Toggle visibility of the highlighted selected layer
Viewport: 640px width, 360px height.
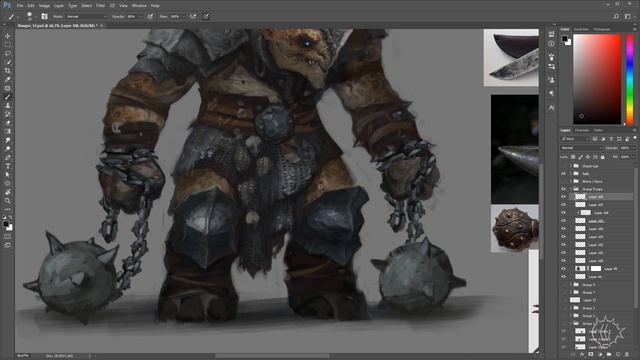563,197
